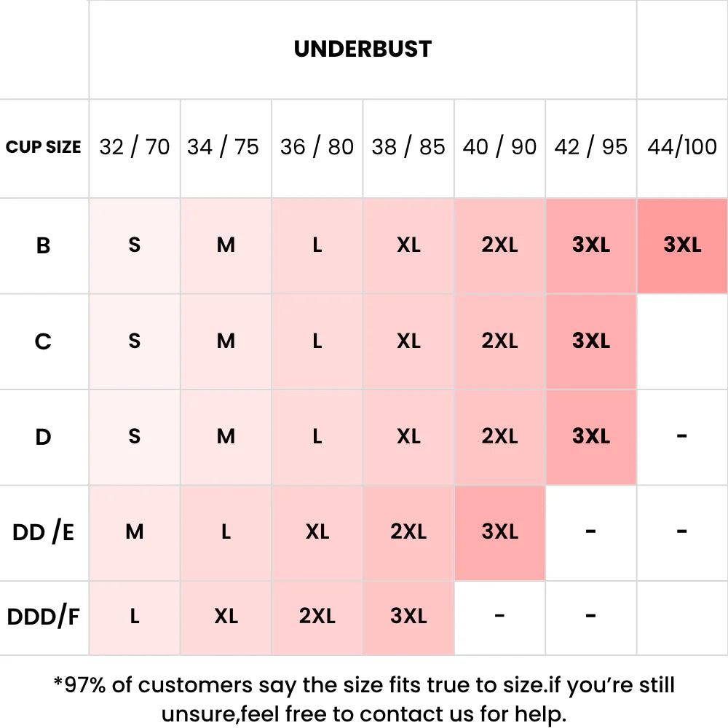The image size is (728, 728).
Task: Select the 36 / 80 underbust column header
Action: tap(317, 147)
